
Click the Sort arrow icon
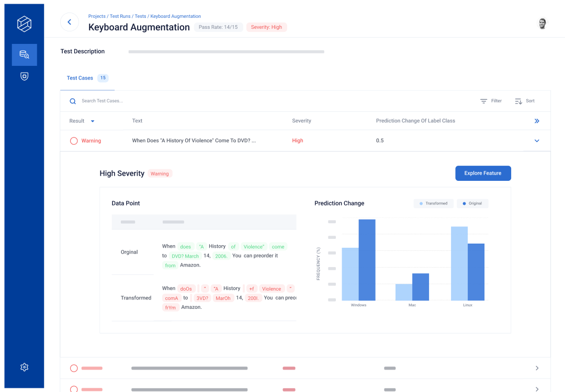[518, 101]
